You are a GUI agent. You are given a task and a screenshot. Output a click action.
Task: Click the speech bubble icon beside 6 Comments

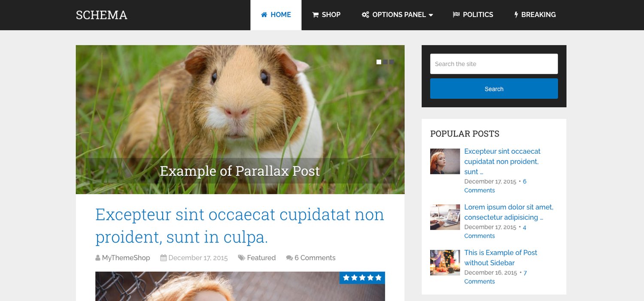[x=289, y=258]
